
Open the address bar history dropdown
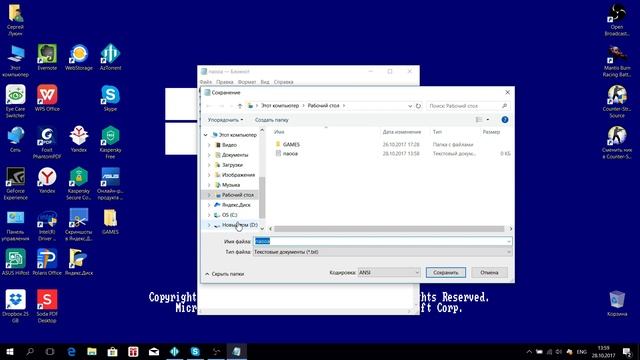tap(410, 106)
